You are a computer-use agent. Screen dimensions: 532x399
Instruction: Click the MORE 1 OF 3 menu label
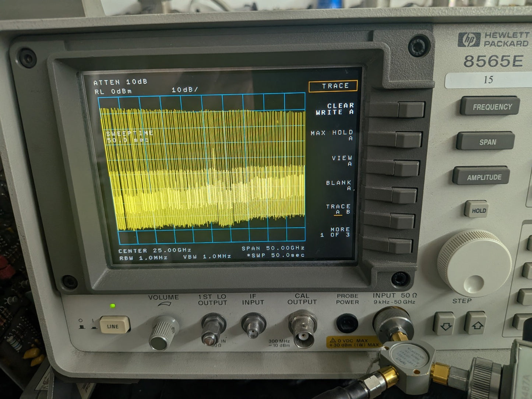click(335, 232)
